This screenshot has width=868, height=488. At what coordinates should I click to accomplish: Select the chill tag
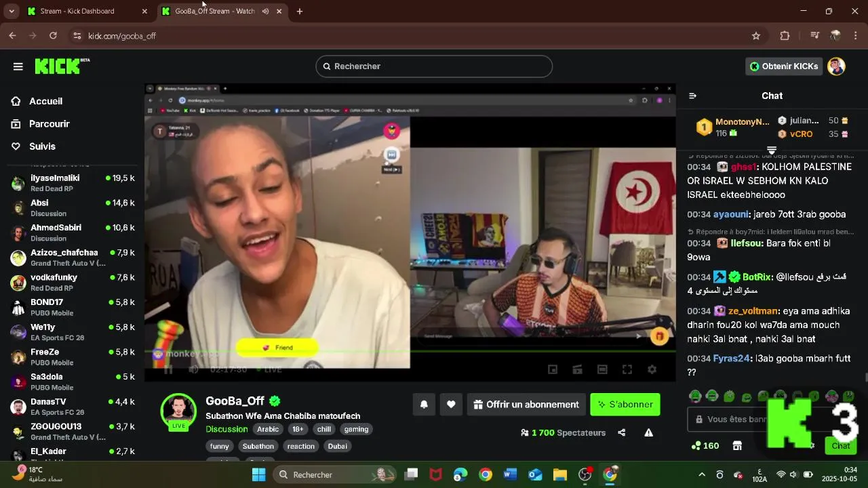[x=324, y=429]
